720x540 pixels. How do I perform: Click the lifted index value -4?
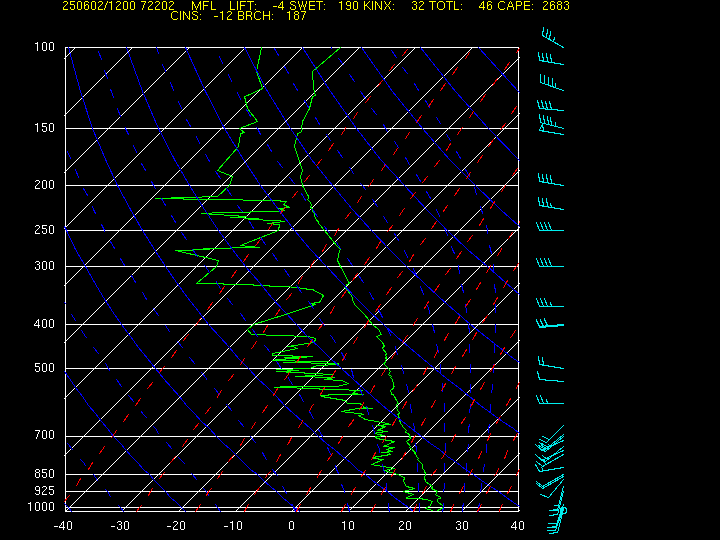tap(278, 6)
